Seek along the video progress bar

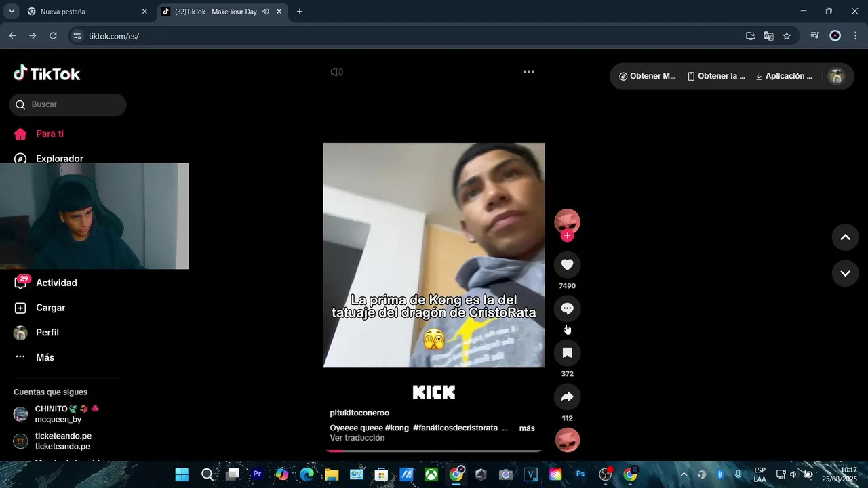click(434, 450)
